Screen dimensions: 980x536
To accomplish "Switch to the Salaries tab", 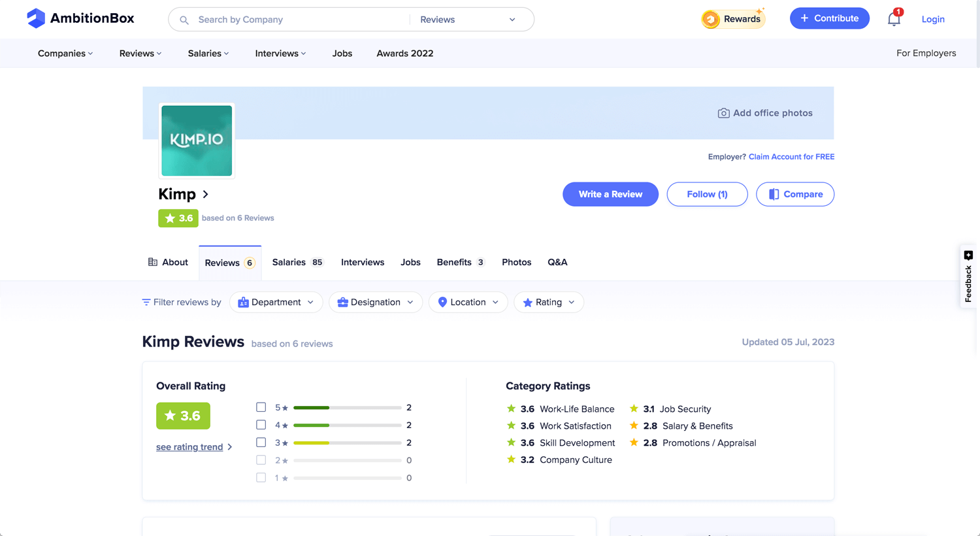I will pyautogui.click(x=298, y=262).
